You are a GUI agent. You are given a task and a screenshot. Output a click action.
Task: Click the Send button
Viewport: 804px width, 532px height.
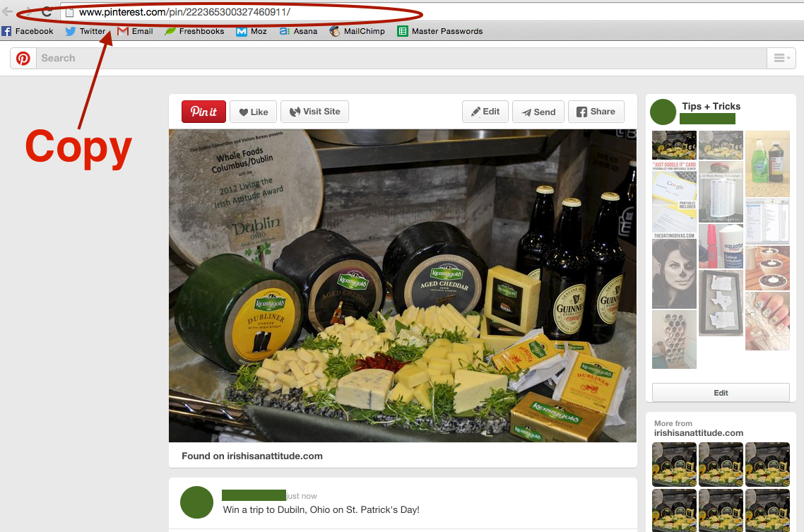(538, 112)
